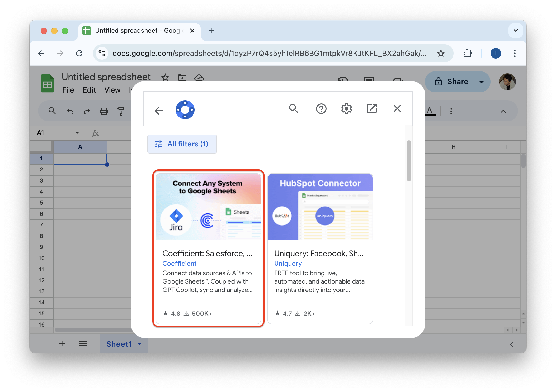Click the marketplace search magnifier icon
The height and width of the screenshot is (392, 556).
point(294,109)
